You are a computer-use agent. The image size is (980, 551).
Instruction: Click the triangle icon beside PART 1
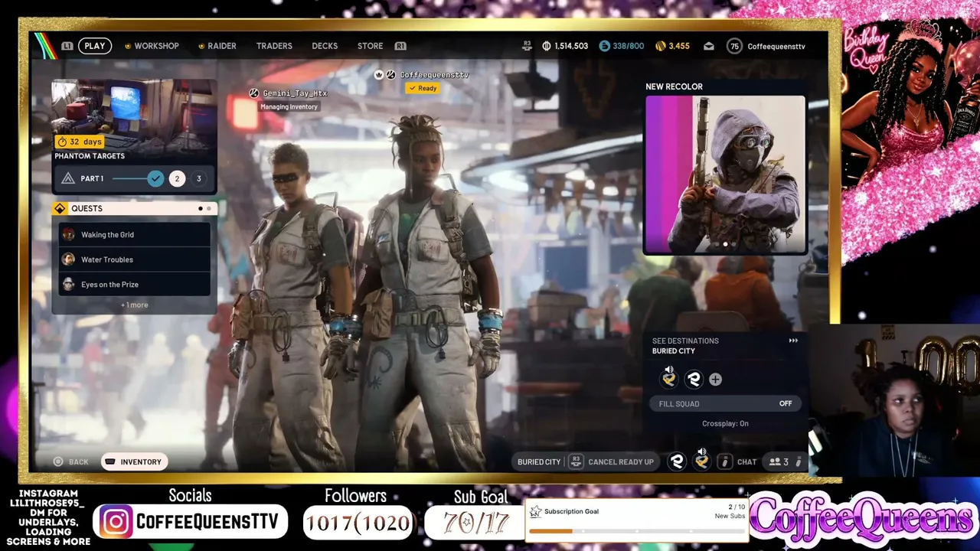[68, 178]
